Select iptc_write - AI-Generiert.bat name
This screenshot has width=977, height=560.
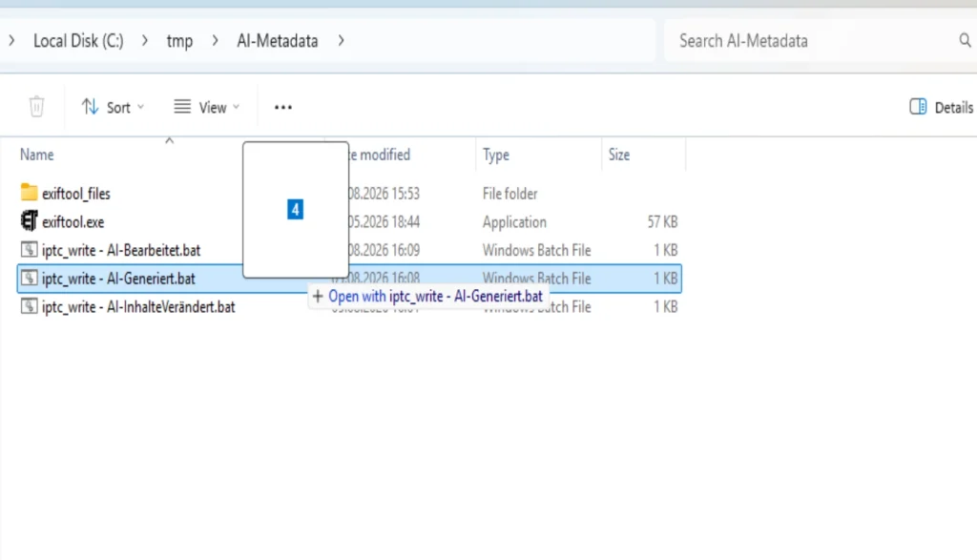tap(118, 279)
